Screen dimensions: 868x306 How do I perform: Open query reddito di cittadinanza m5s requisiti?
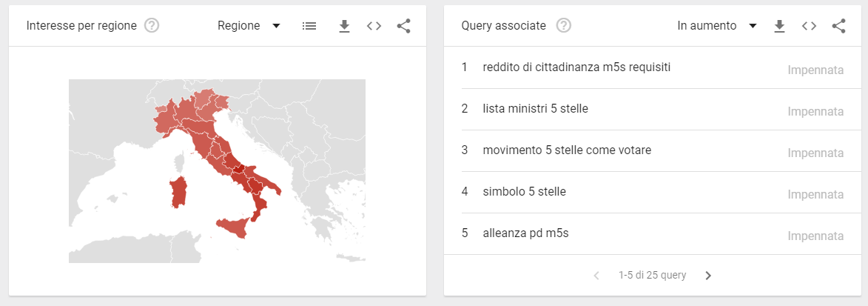(653, 67)
